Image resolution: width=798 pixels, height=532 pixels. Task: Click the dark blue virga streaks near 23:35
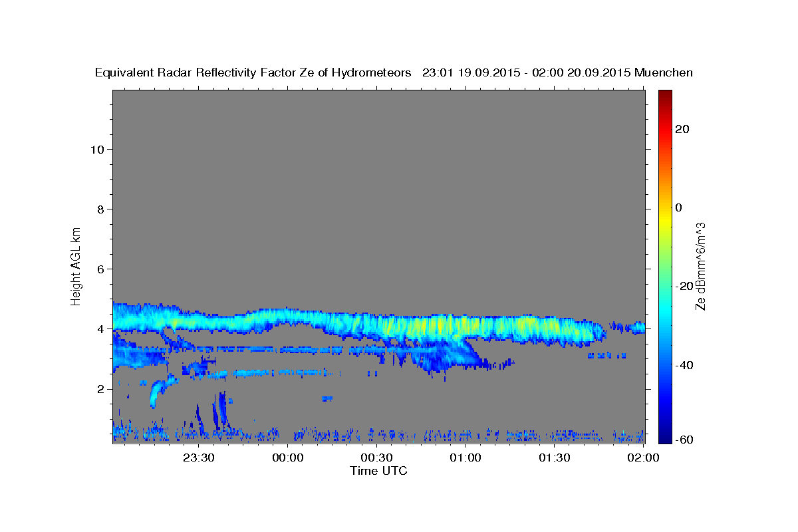(214, 414)
